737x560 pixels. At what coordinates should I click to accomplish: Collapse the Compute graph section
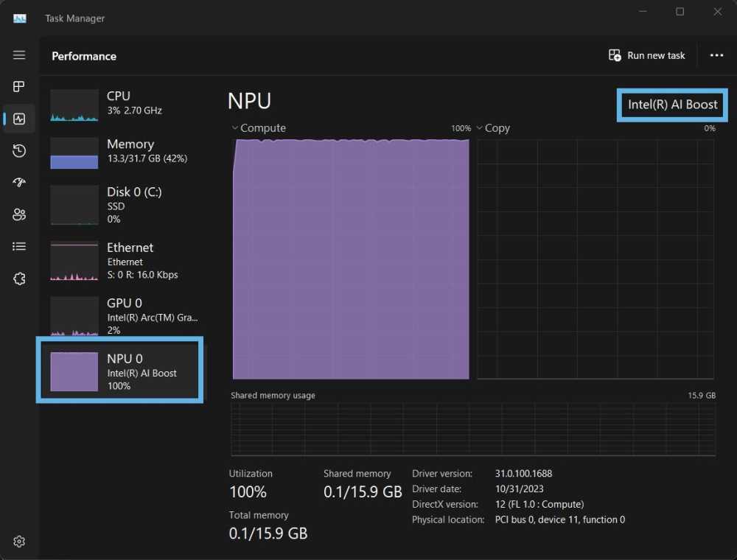[234, 127]
